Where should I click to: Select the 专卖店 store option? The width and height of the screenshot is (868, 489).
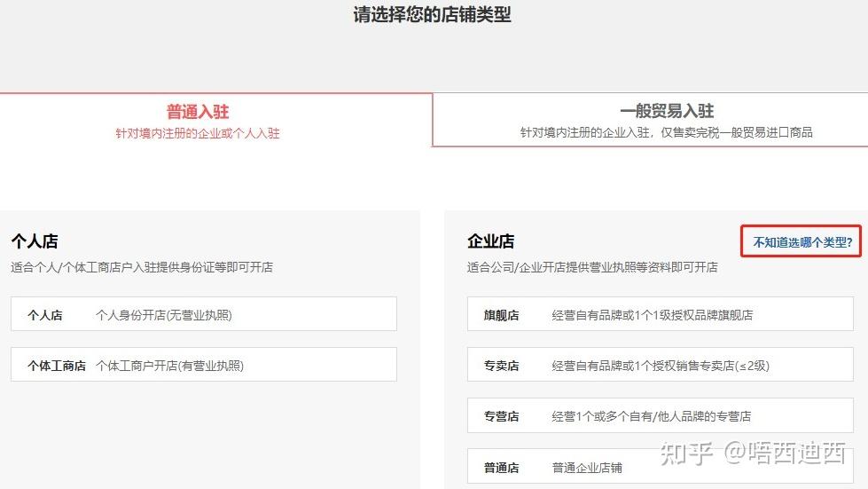pos(660,365)
